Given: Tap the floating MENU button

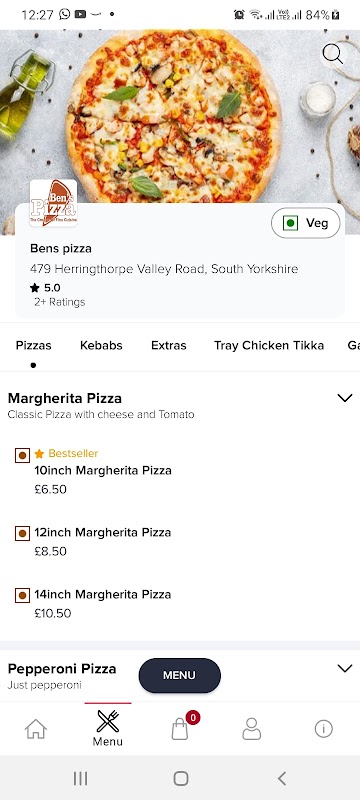Looking at the screenshot, I should [179, 675].
